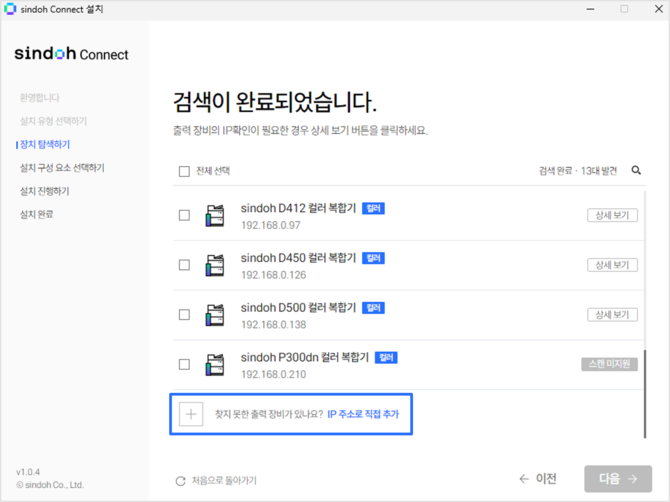The height and width of the screenshot is (502, 670).
Task: Click version text v1.0.4
Action: [28, 472]
